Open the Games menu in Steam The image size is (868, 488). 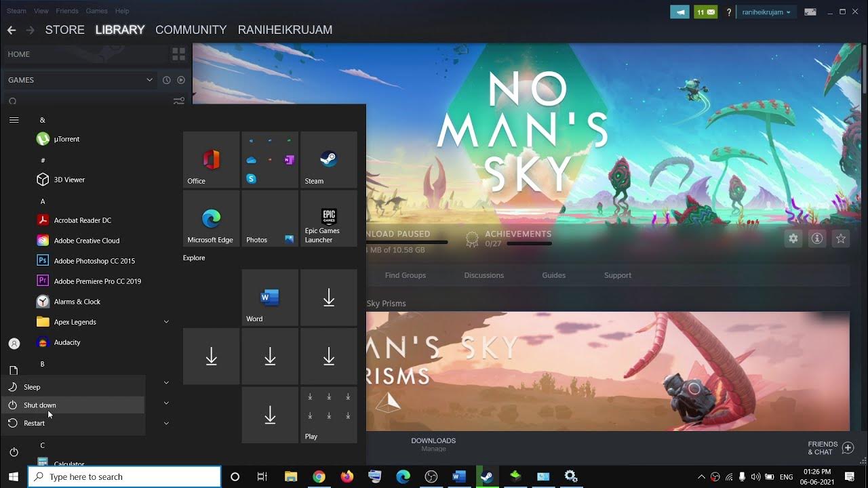tap(97, 11)
